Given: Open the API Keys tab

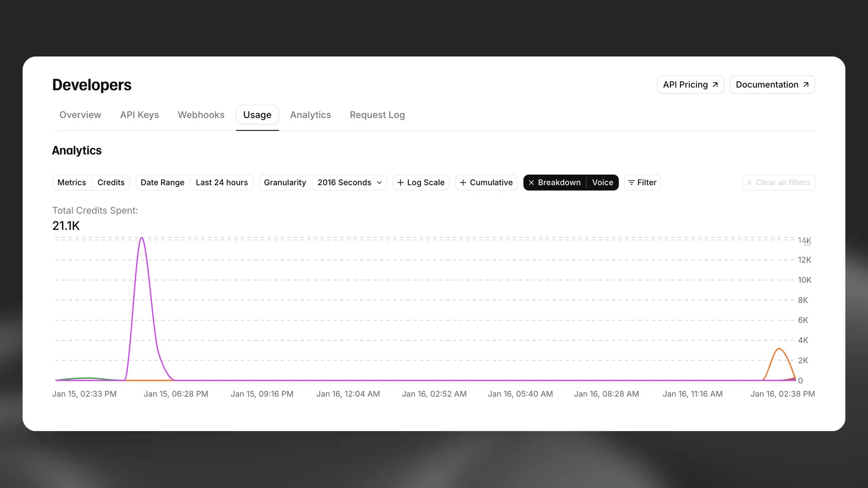Looking at the screenshot, I should coord(139,115).
